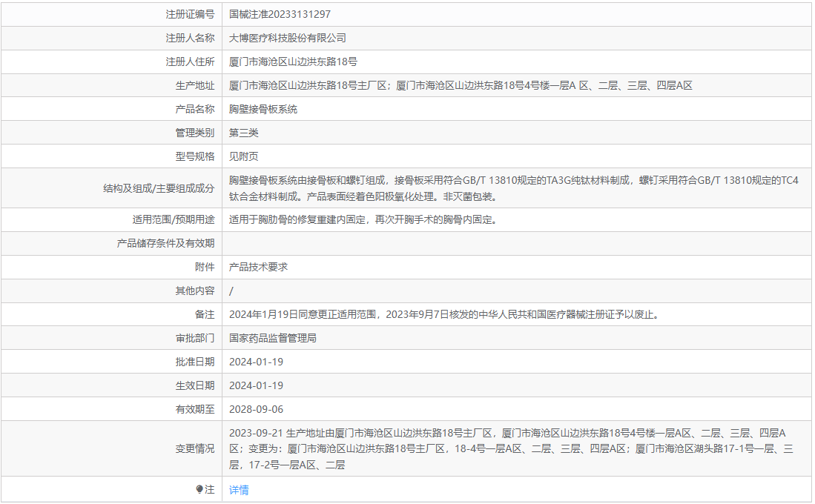This screenshot has width=815, height=504.
Task: Click the scope text starting 适用于胸肋骨的修复重建内固定
Action: 364,220
